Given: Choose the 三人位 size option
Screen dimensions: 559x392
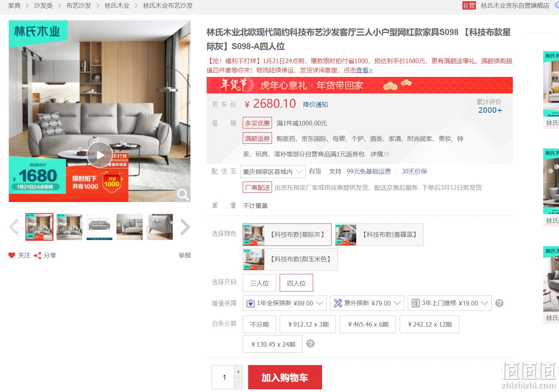Looking at the screenshot, I should [x=259, y=283].
